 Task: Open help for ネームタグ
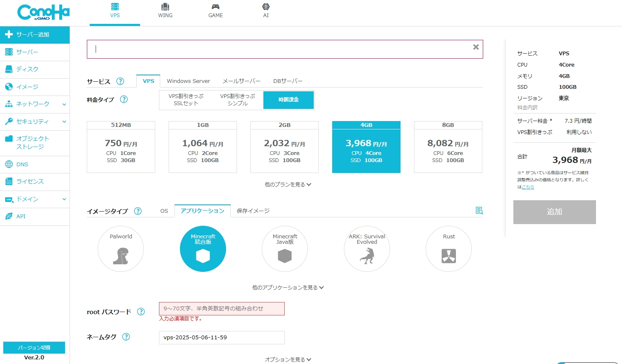(126, 337)
